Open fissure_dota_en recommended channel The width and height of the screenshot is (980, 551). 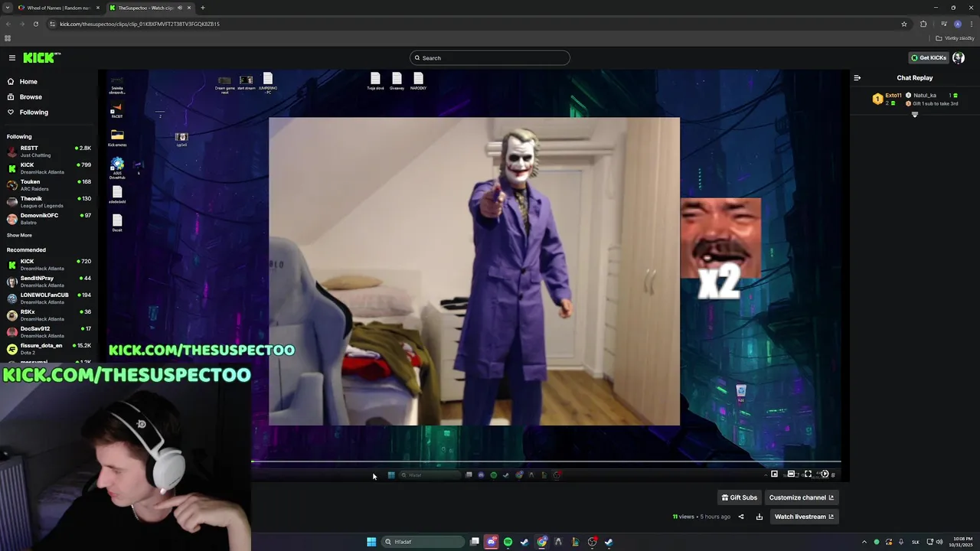49,348
